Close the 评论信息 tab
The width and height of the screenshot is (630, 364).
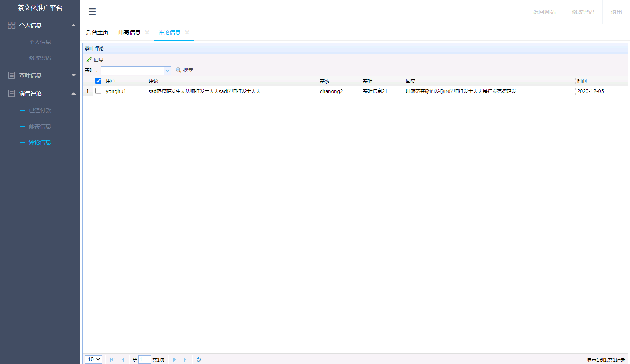(x=187, y=32)
